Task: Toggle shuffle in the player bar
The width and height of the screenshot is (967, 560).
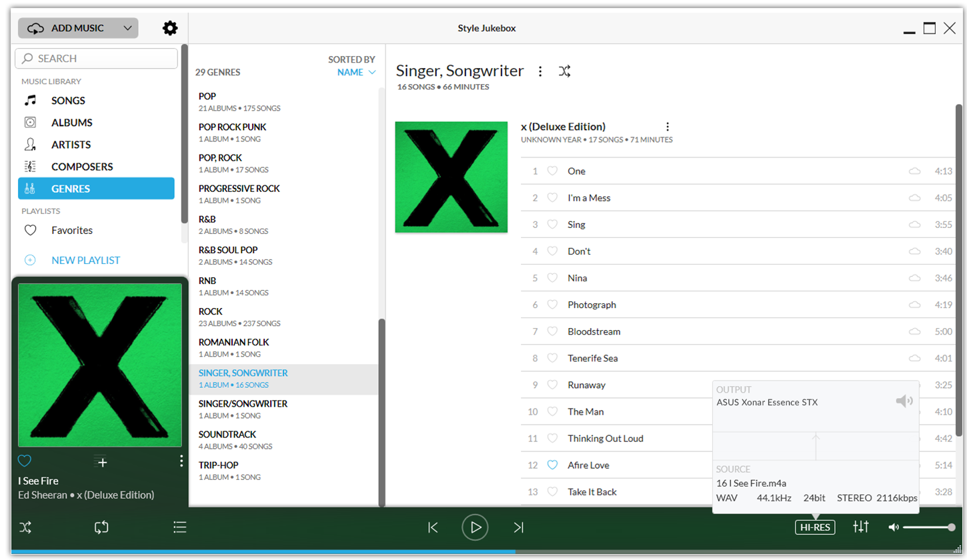Action: tap(25, 527)
